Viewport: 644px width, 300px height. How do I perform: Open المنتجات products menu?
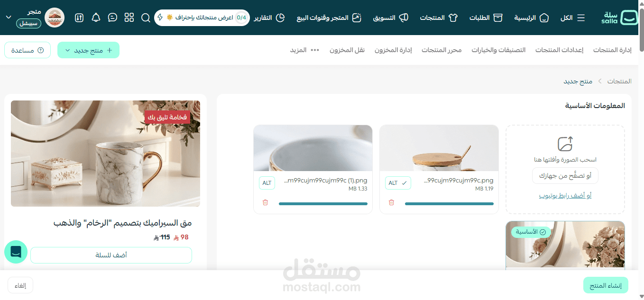coord(439,18)
